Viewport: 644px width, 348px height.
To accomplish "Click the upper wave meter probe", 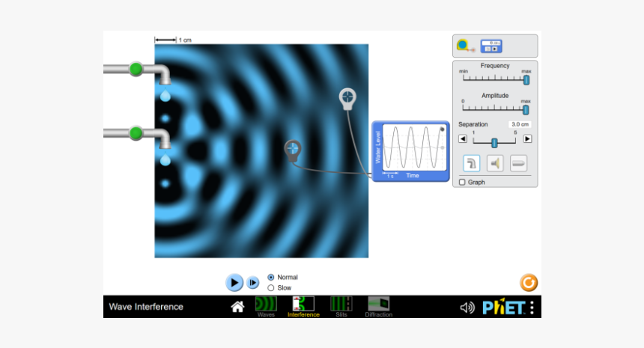I will pyautogui.click(x=347, y=98).
